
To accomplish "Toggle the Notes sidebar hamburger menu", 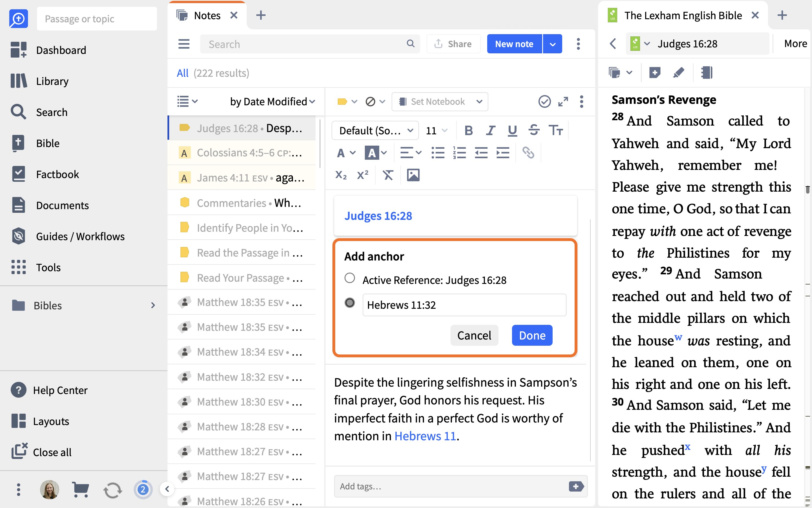I will coord(184,44).
